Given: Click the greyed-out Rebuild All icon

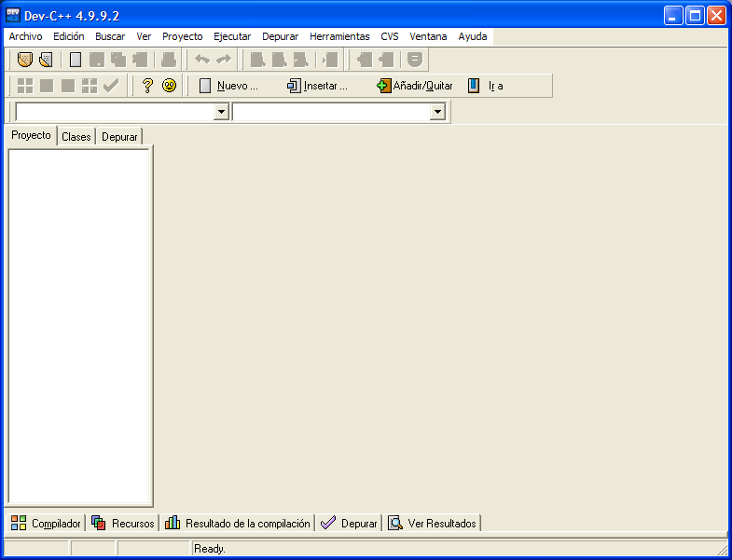Looking at the screenshot, I should point(90,86).
